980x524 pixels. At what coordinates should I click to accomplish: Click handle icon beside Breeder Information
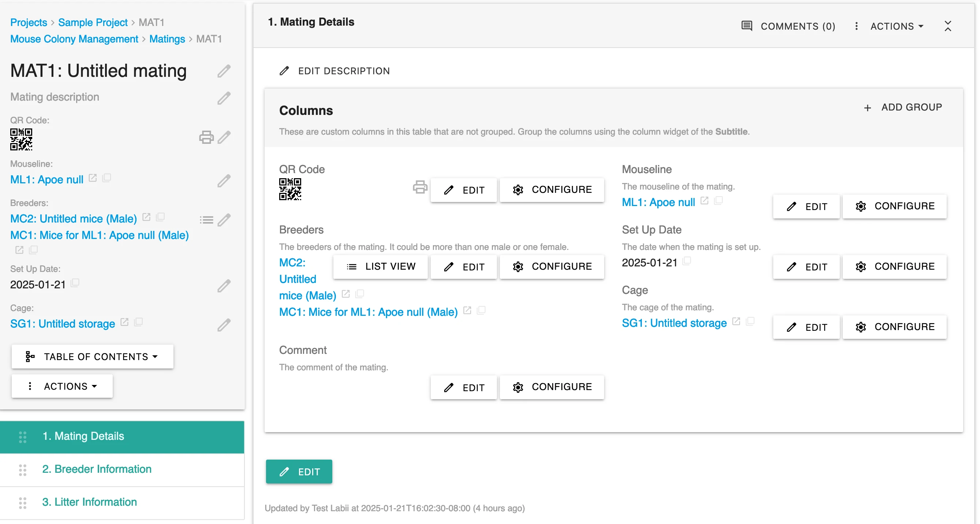point(22,470)
